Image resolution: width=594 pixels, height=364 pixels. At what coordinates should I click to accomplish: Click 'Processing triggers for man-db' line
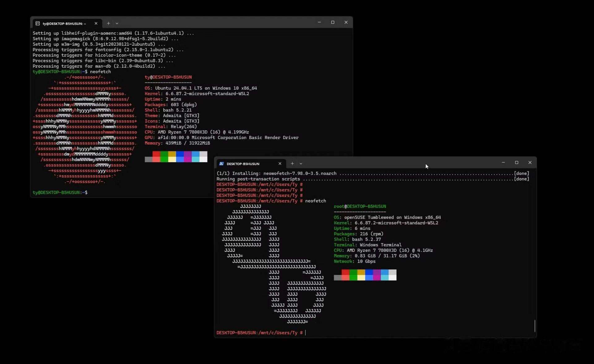coord(99,66)
